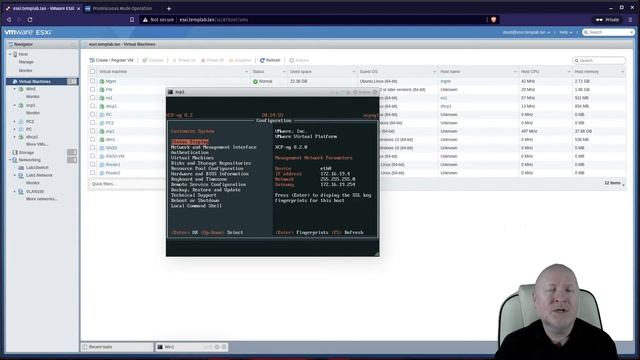Click the Networking icon in Navigator
Image resolution: width=640 pixels, height=360 pixels.
(x=15, y=160)
